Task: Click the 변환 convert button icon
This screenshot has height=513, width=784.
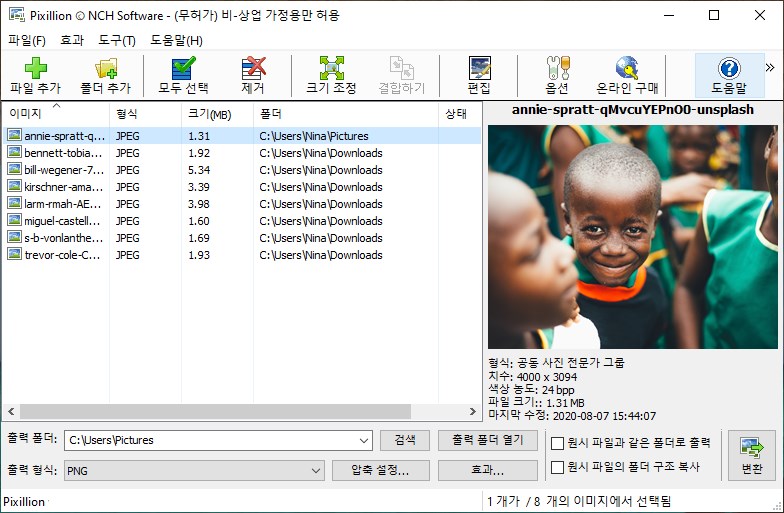Action: point(752,448)
